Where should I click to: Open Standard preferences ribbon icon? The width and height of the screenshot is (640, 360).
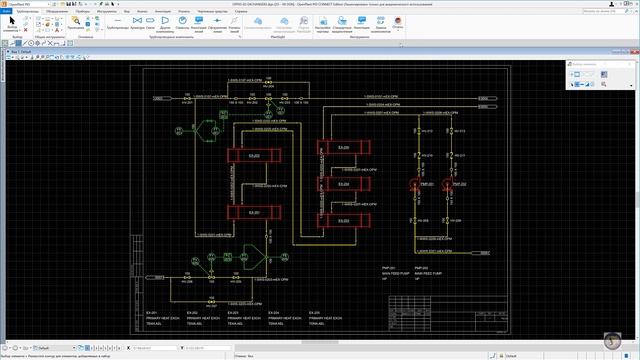click(342, 20)
